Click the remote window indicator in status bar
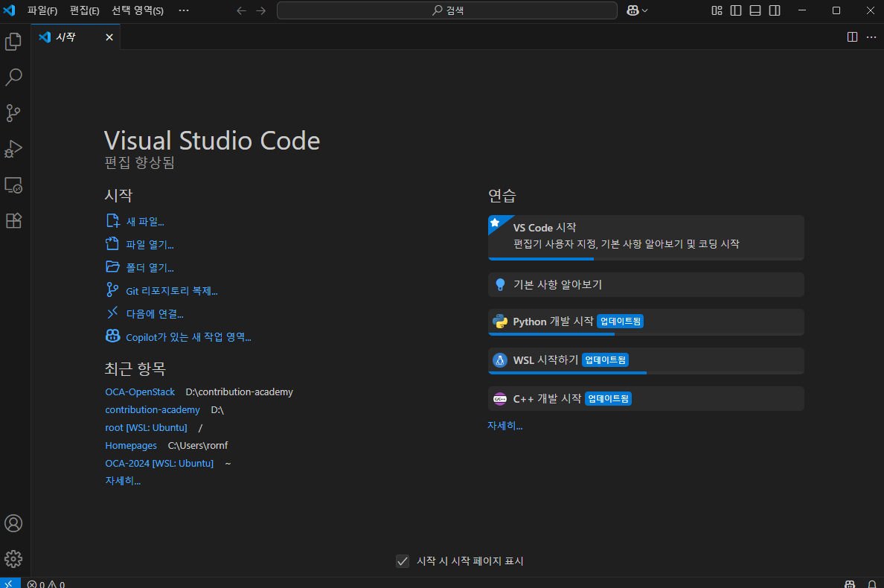Viewport: 884px width, 588px height. click(10, 584)
